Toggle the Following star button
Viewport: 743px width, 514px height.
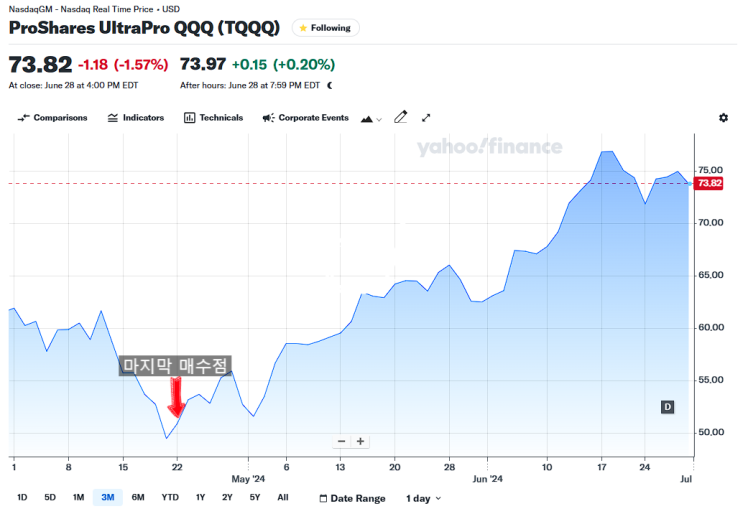[x=326, y=28]
